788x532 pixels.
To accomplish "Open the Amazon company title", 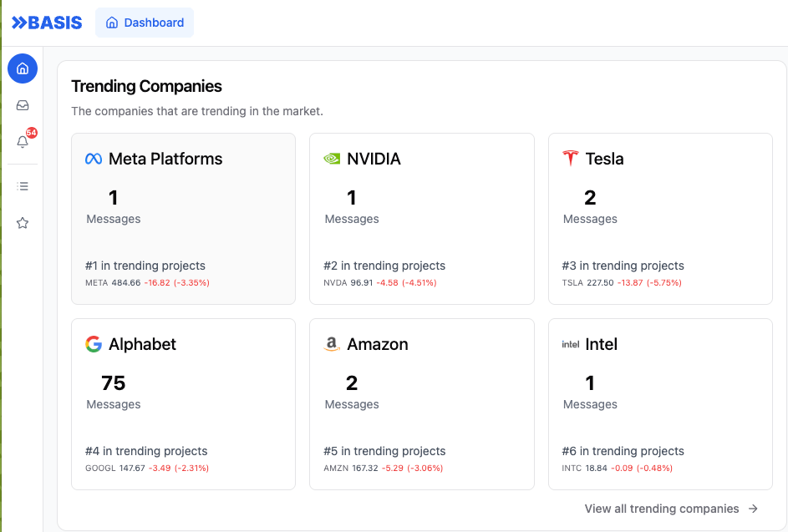I will click(x=378, y=344).
